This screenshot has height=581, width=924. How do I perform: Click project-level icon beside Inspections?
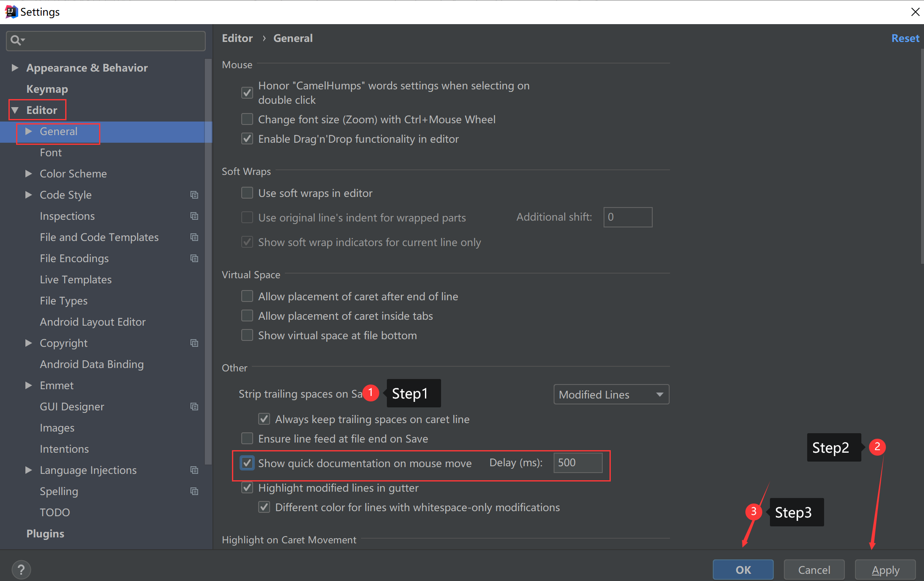coord(194,216)
